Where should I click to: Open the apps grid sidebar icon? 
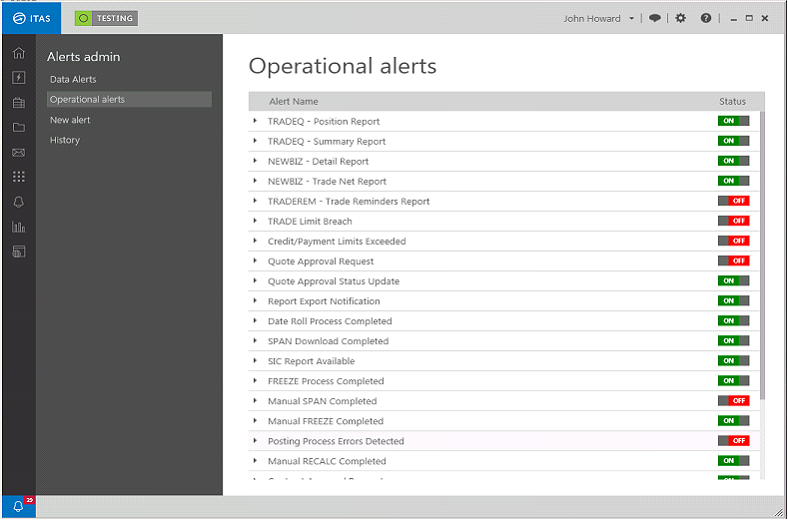coord(19,177)
